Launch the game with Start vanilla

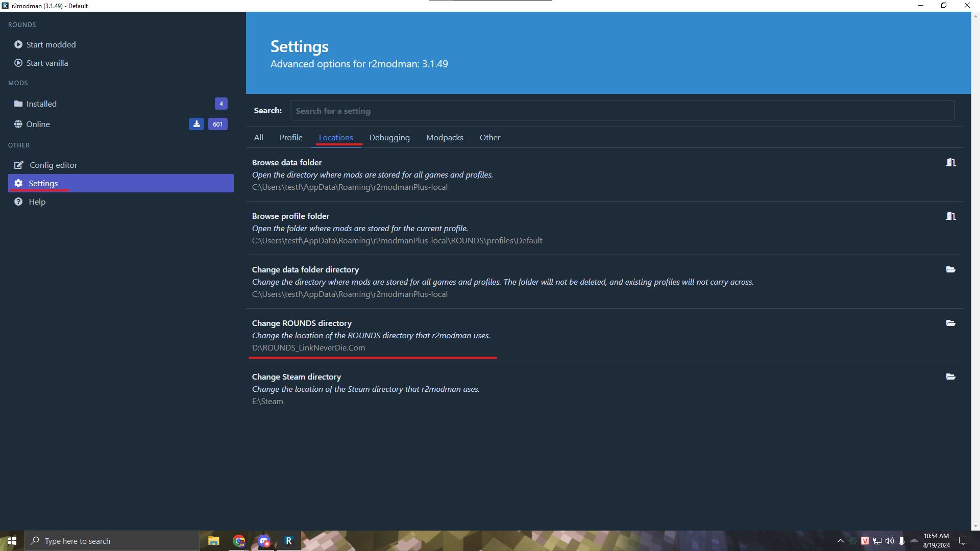click(46, 63)
